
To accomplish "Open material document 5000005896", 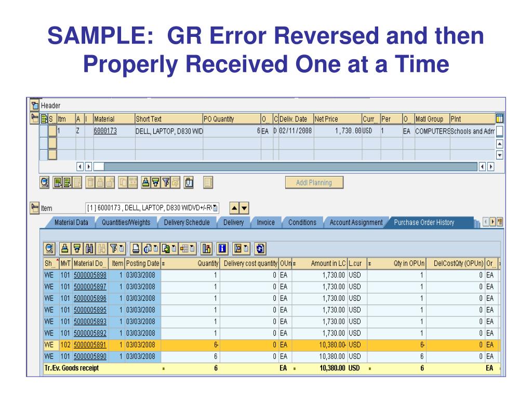I will point(90,298).
